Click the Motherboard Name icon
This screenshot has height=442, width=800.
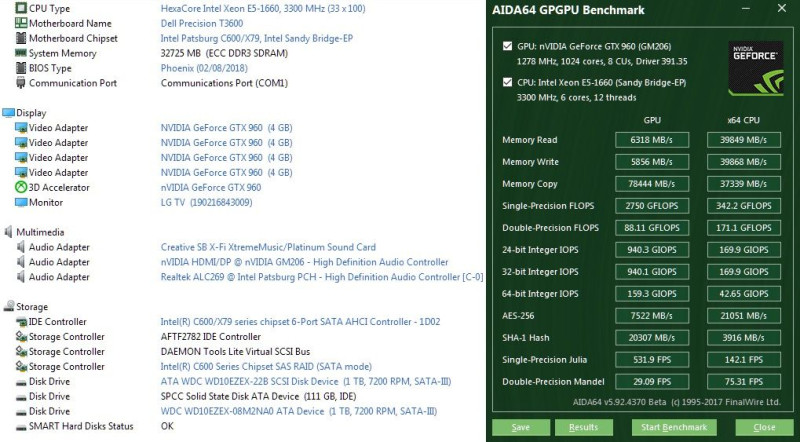(x=21, y=23)
